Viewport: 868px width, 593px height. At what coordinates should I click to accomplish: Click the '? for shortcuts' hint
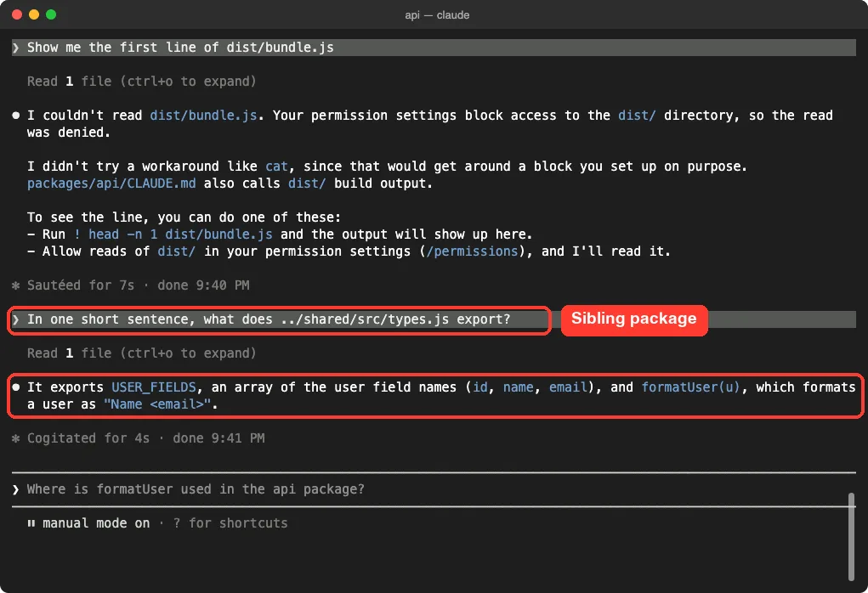(x=230, y=523)
